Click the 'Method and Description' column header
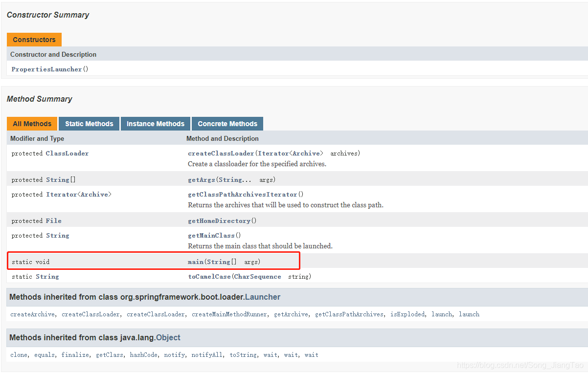 tap(223, 138)
